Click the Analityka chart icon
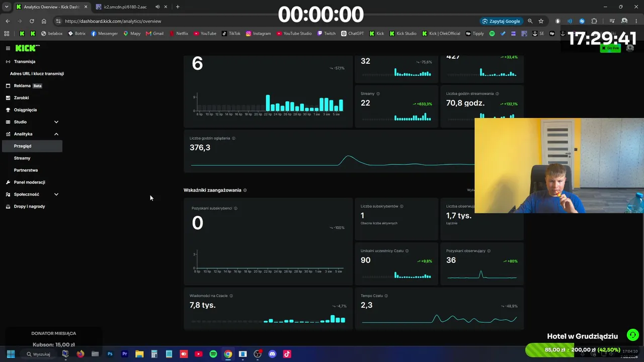 (8, 134)
